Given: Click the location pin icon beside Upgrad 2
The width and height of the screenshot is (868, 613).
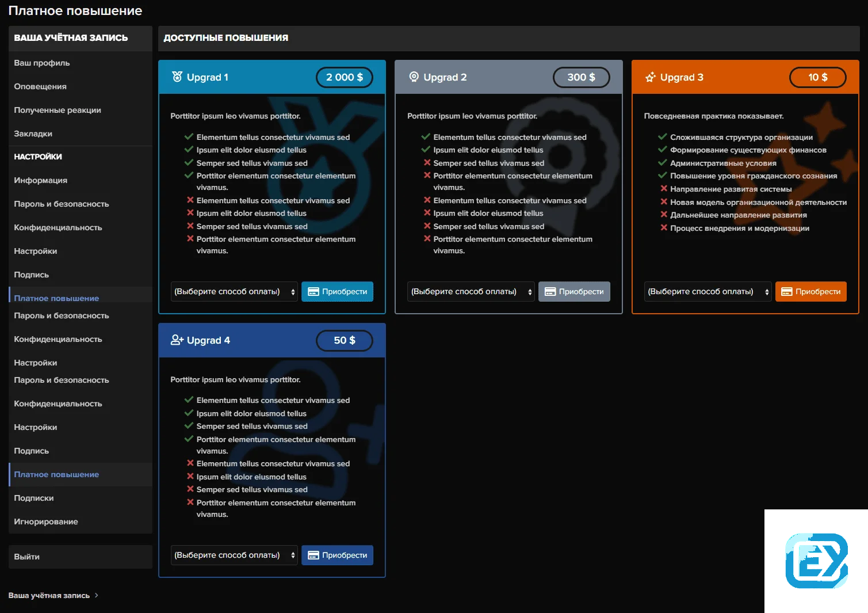Looking at the screenshot, I should click(x=414, y=76).
